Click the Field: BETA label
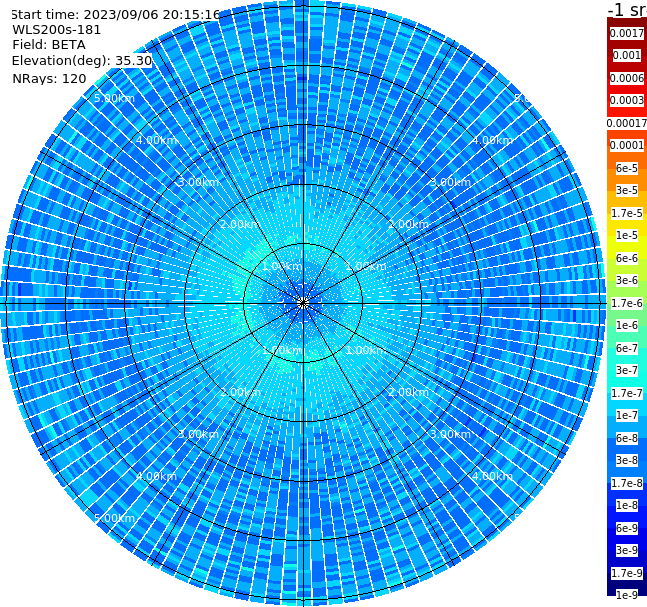The height and width of the screenshot is (607, 647). (49, 45)
